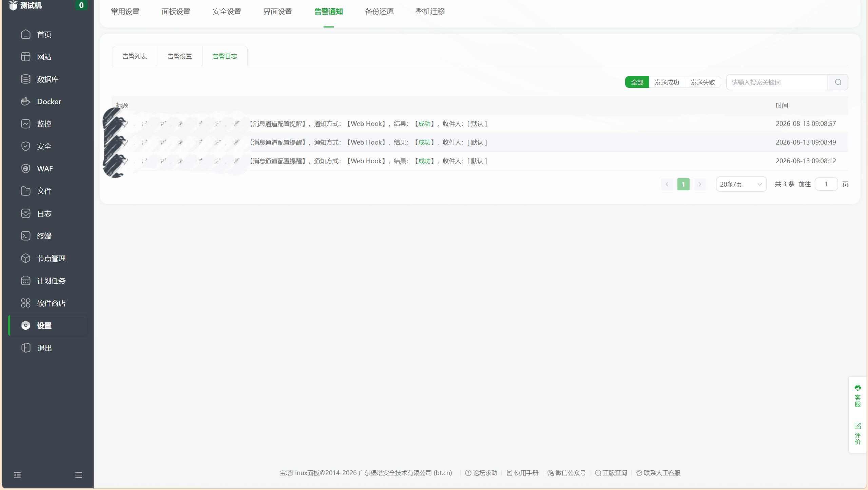
Task: Go to previous page arrow
Action: point(667,184)
